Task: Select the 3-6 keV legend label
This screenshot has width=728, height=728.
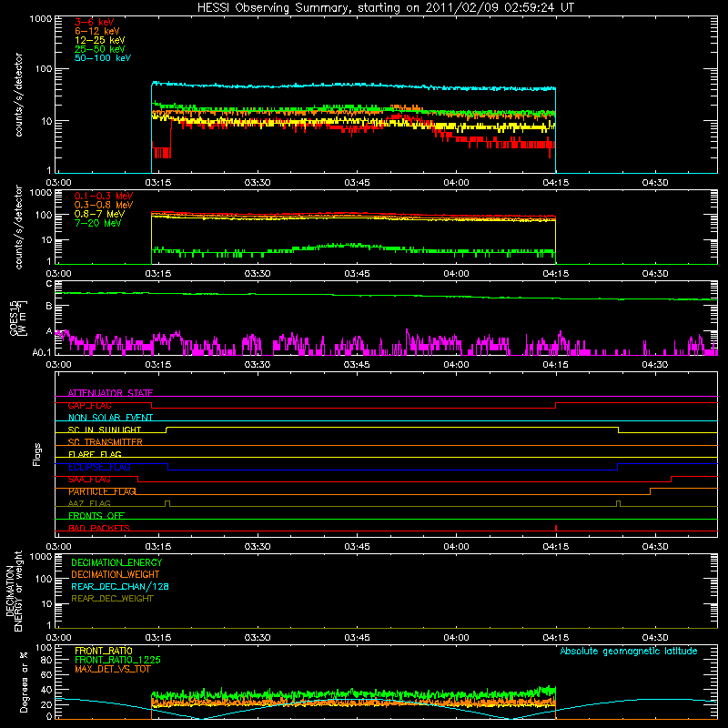Action: coord(94,22)
